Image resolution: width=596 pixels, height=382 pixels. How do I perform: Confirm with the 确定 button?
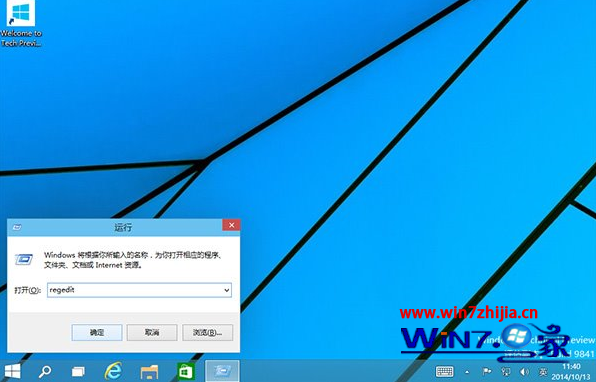pos(97,333)
